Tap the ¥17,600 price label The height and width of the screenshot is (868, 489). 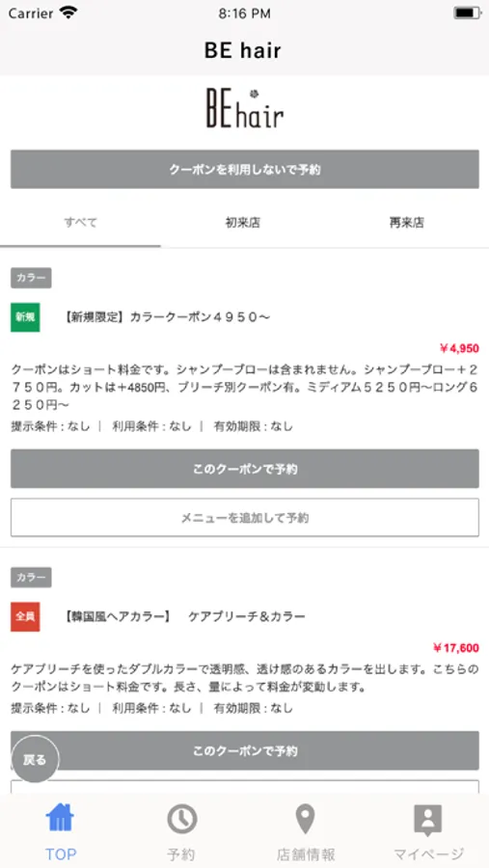point(456,648)
